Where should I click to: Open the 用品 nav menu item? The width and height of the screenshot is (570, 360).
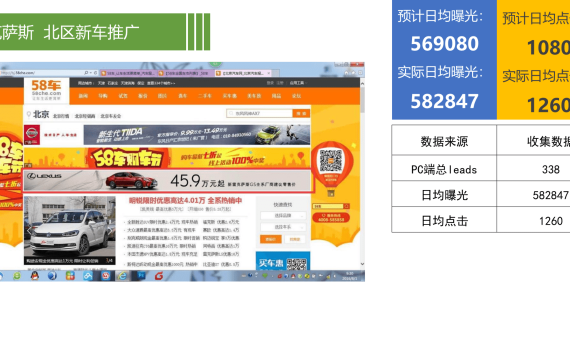click(x=276, y=96)
